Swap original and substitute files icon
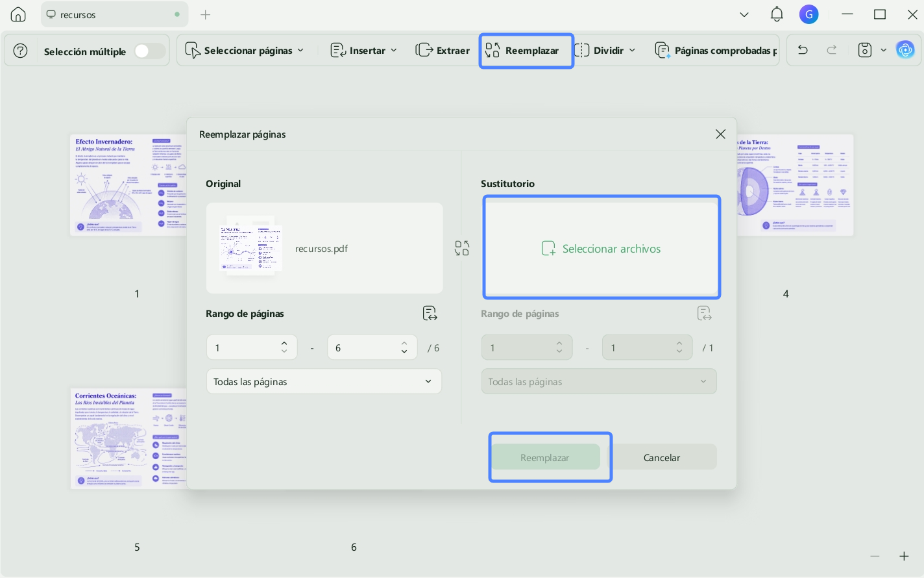Image resolution: width=924 pixels, height=578 pixels. coord(462,248)
